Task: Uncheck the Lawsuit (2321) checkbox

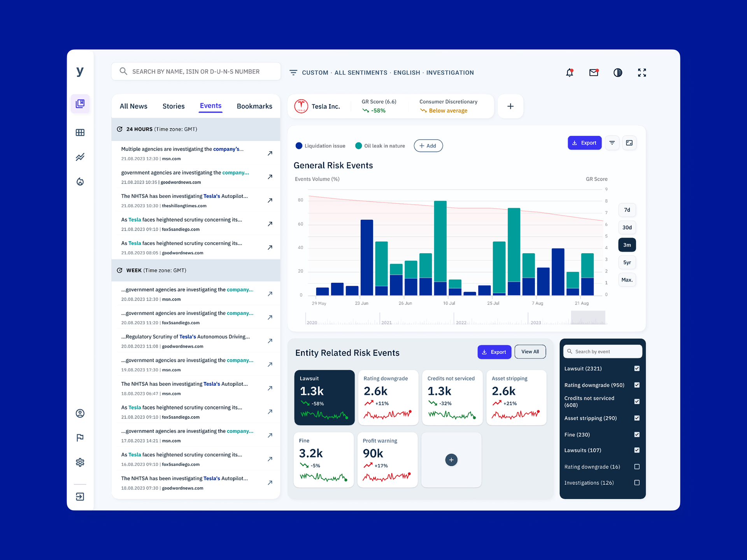Action: [637, 368]
